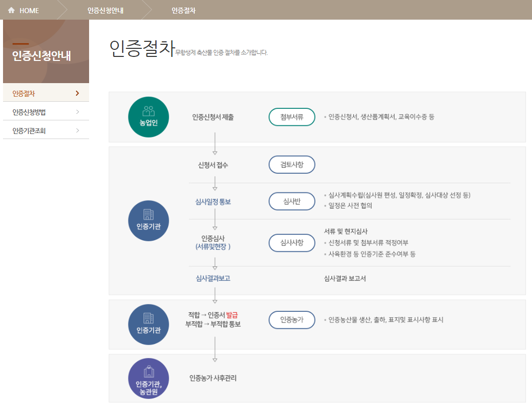Click the chevron beside sidebar 인증절차
This screenshot has width=532, height=408.
78,93
